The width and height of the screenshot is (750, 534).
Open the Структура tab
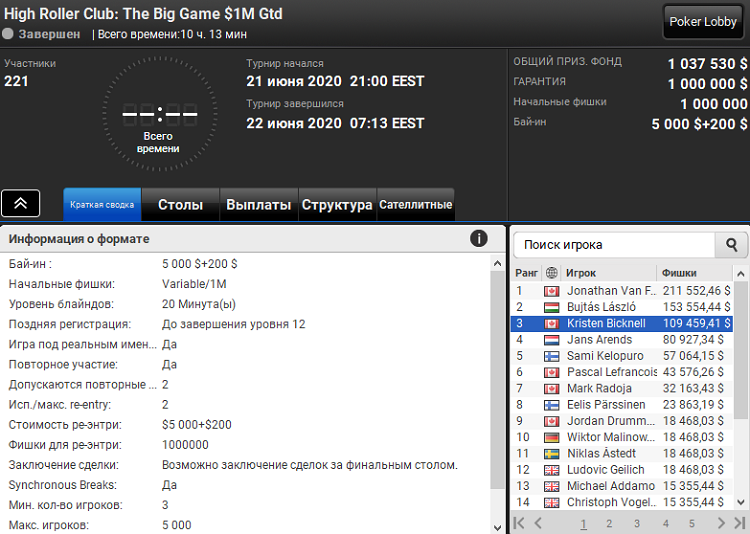click(337, 204)
